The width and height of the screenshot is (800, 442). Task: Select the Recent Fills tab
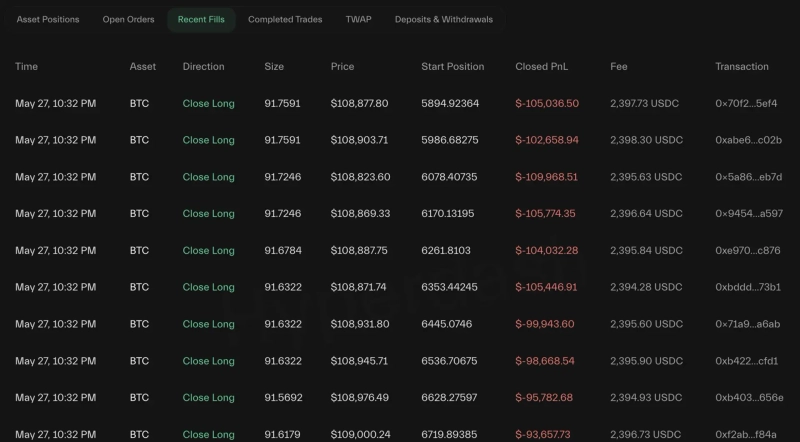(x=201, y=19)
